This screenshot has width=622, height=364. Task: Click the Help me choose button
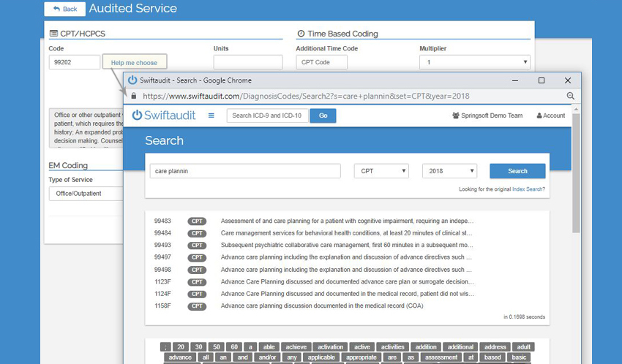135,63
